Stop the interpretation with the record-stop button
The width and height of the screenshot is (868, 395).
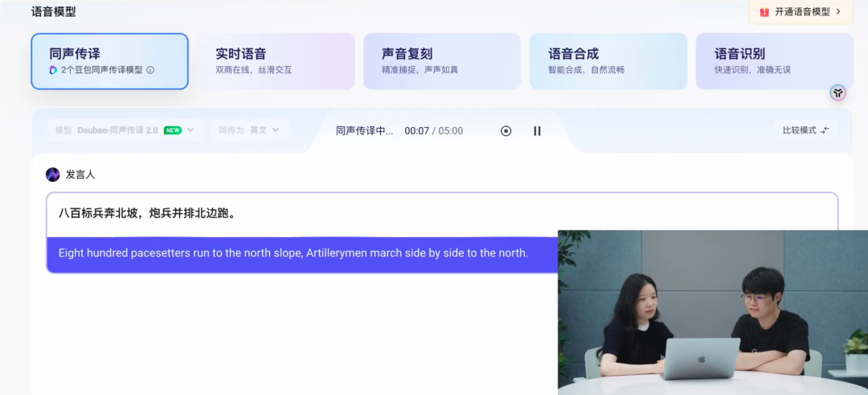tap(506, 131)
